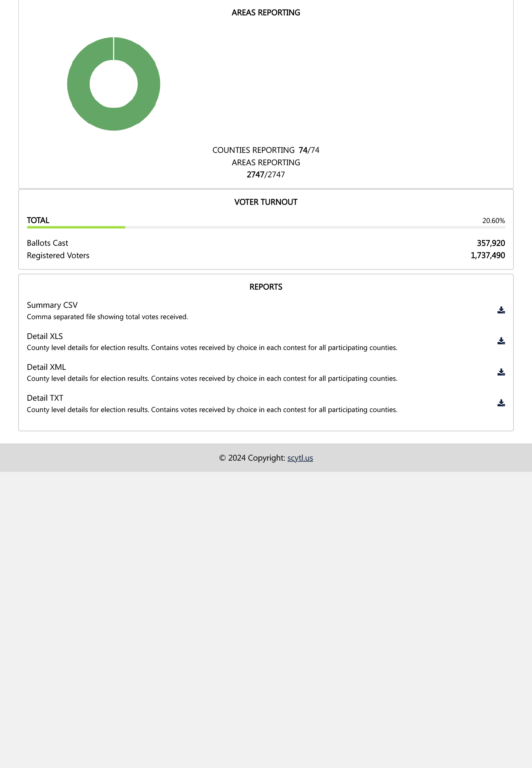The width and height of the screenshot is (532, 768).
Task: Click the VOTER TURNOUT heading
Action: click(x=266, y=202)
